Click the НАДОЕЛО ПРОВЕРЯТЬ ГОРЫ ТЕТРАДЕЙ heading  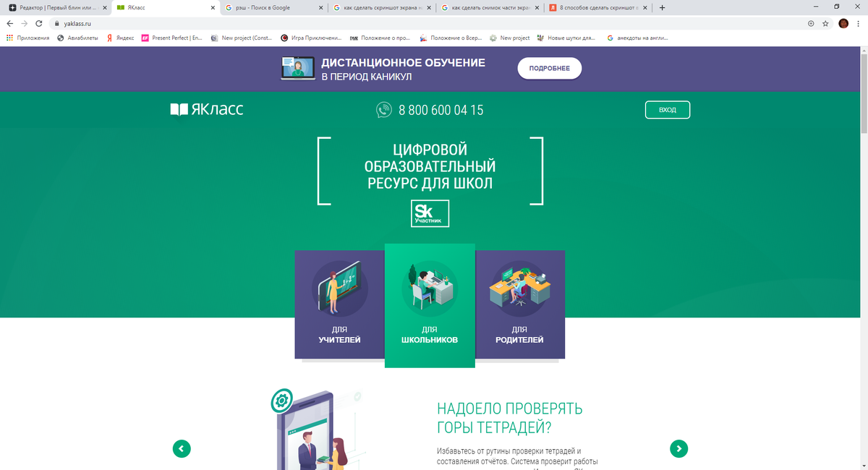pos(510,418)
